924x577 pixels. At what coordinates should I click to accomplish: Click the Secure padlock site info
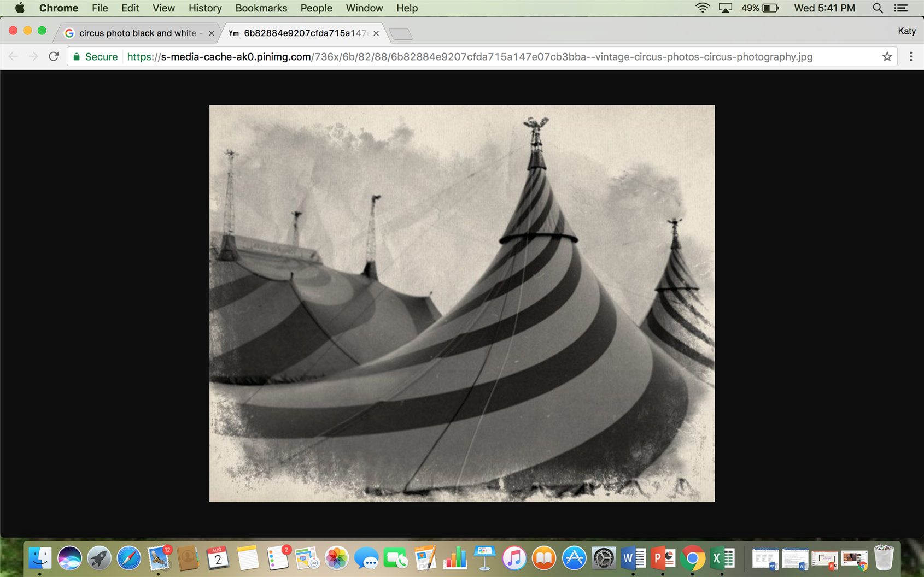click(95, 57)
